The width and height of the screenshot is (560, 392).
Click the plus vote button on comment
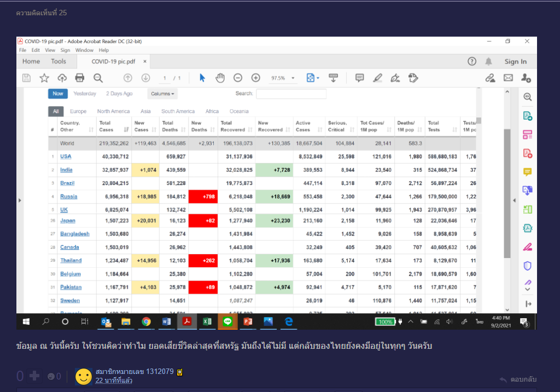pyautogui.click(x=34, y=376)
